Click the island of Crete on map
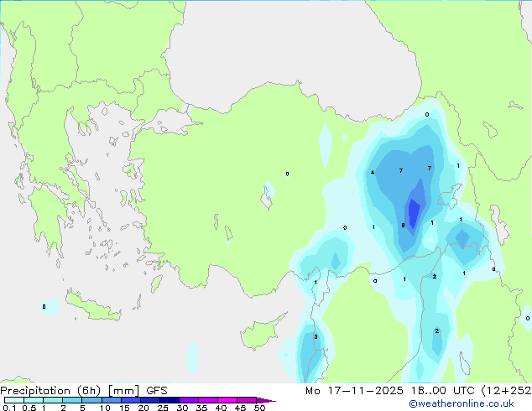Screen dimensions: 532x411 (92, 307)
